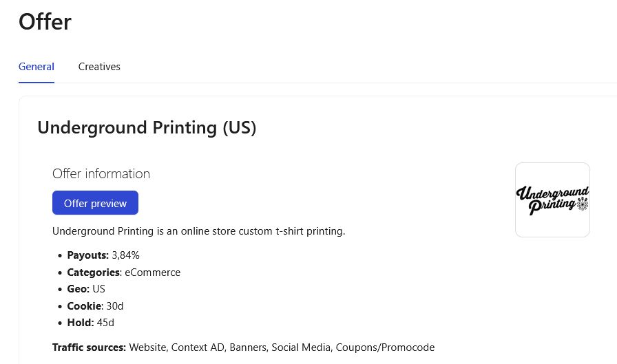
Task: Select the General tab
Action: [x=36, y=67]
